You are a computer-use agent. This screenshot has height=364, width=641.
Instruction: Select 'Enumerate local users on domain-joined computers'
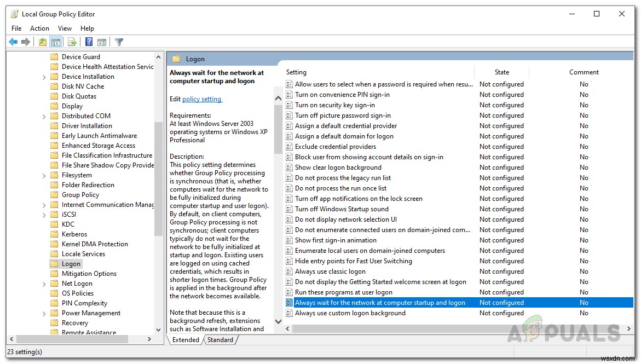point(370,251)
